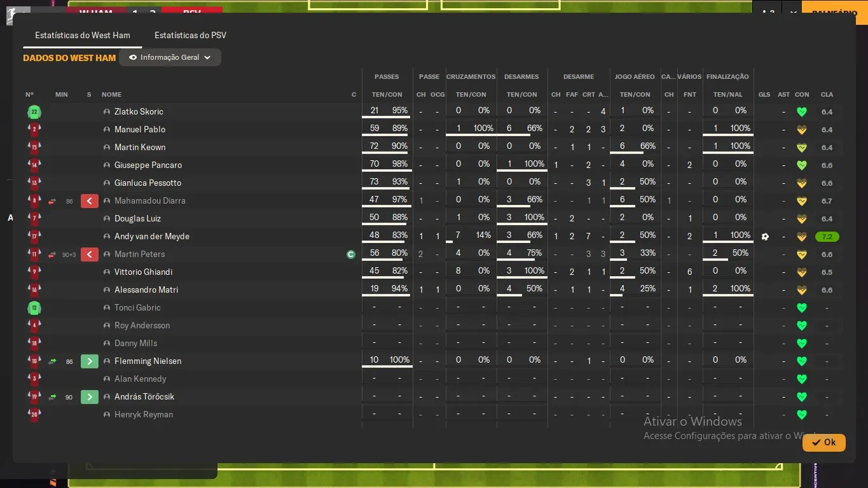
Task: Click the CRUZAMENTOS group header
Action: click(471, 77)
